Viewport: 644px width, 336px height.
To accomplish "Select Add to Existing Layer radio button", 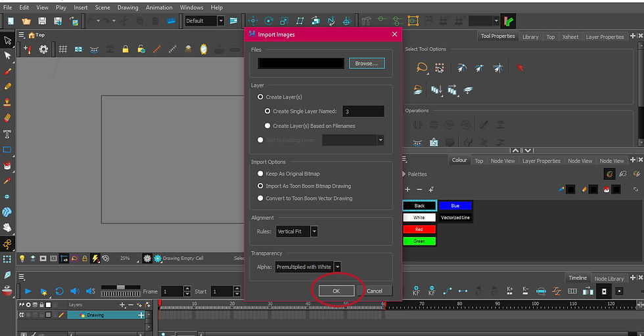I will coord(260,140).
